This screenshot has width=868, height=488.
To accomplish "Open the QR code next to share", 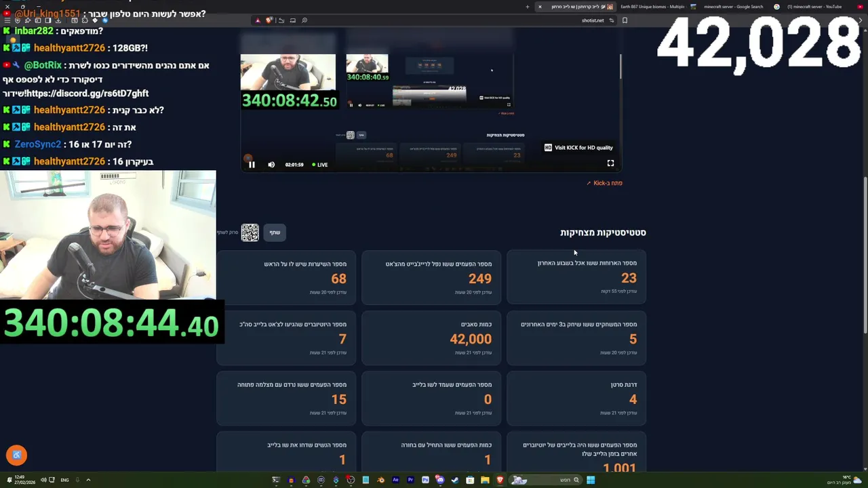I will tap(250, 232).
